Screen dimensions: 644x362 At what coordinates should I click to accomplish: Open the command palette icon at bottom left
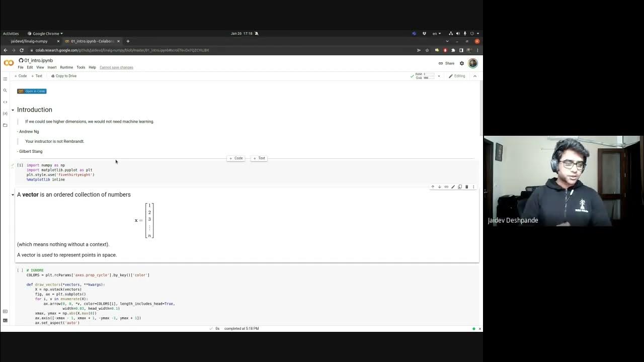pos(5,311)
